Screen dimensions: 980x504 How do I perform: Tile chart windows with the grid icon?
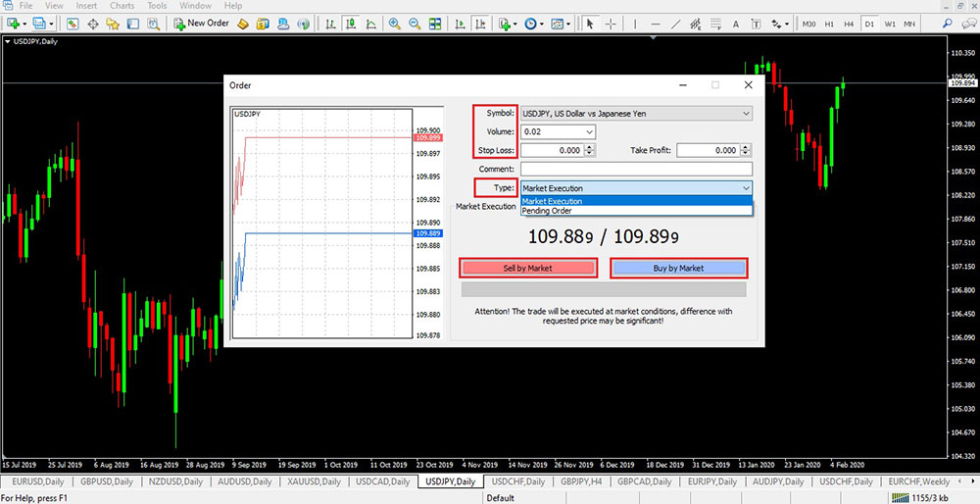coord(435,24)
